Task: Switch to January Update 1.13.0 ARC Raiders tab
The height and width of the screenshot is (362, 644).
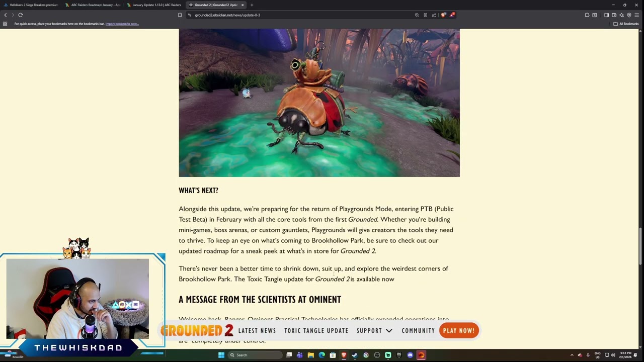Action: point(153,5)
